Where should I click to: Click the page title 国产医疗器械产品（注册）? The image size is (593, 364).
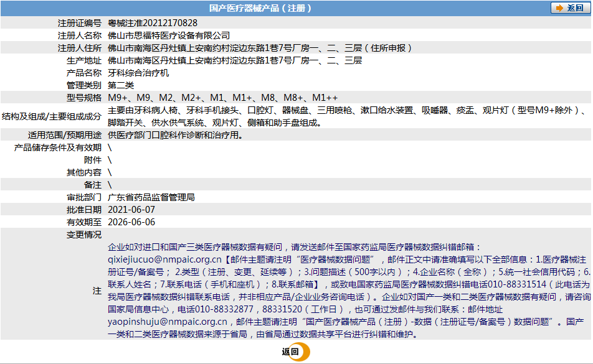(260, 8)
